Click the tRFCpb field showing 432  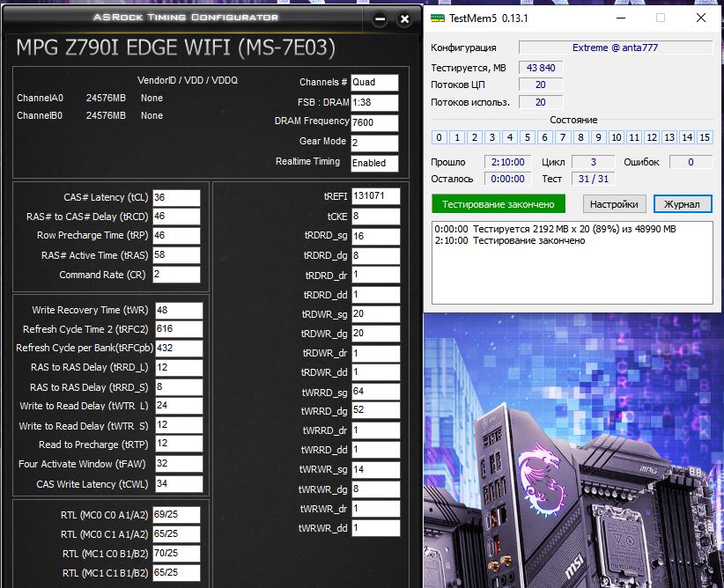pos(179,349)
